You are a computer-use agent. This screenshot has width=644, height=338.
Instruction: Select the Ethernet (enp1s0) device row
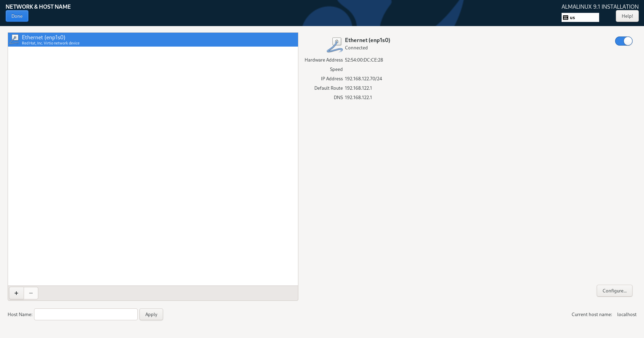point(153,40)
